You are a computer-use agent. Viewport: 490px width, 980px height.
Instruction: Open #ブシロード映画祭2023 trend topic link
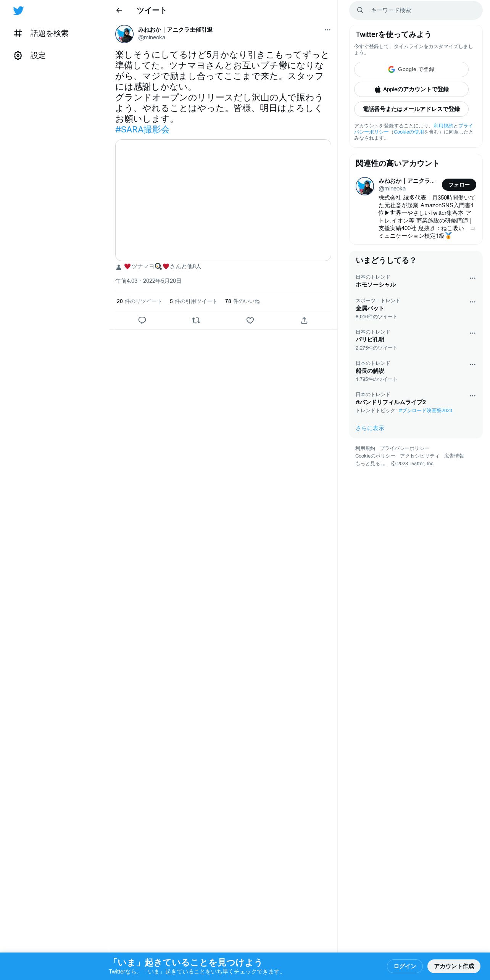(x=426, y=411)
